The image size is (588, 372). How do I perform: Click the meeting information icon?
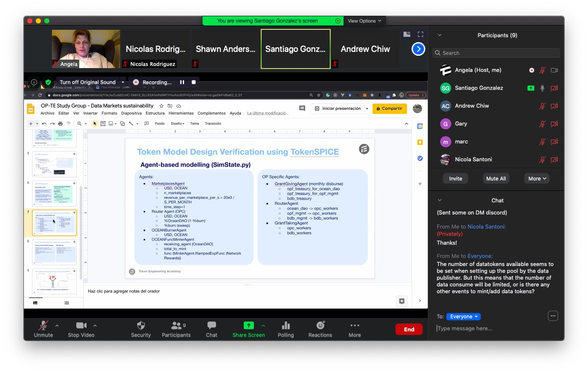(x=34, y=82)
